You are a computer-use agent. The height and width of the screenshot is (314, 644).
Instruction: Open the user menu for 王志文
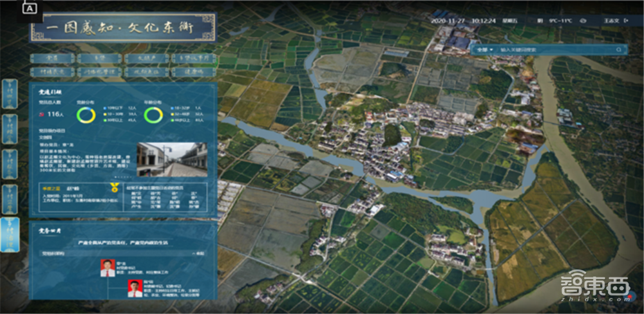(612, 21)
